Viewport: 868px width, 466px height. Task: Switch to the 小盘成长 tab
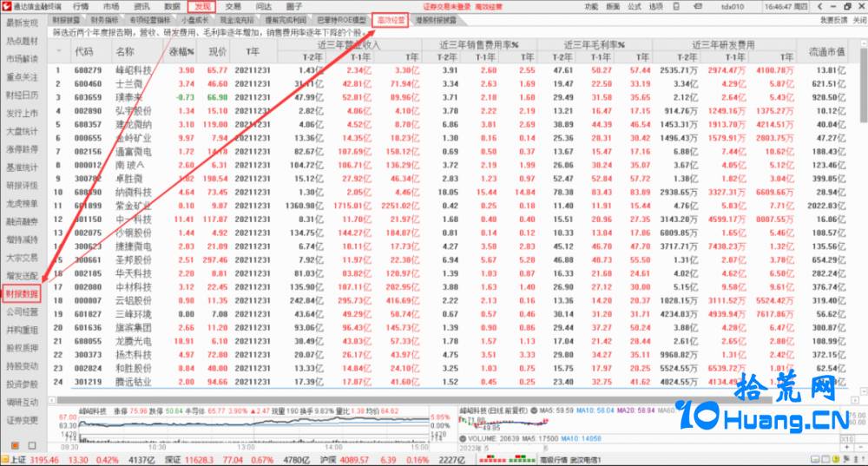point(194,21)
